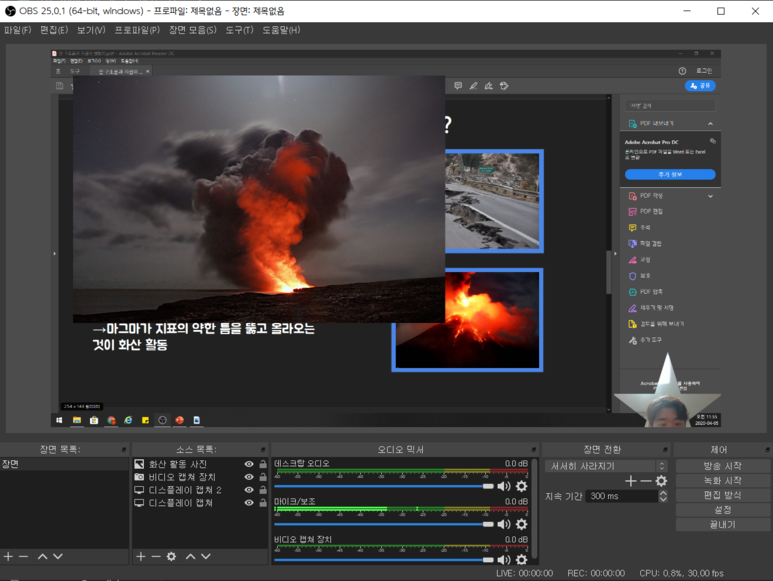Remove the scene transition with the minus icon
Image resolution: width=773 pixels, height=581 pixels.
point(646,481)
